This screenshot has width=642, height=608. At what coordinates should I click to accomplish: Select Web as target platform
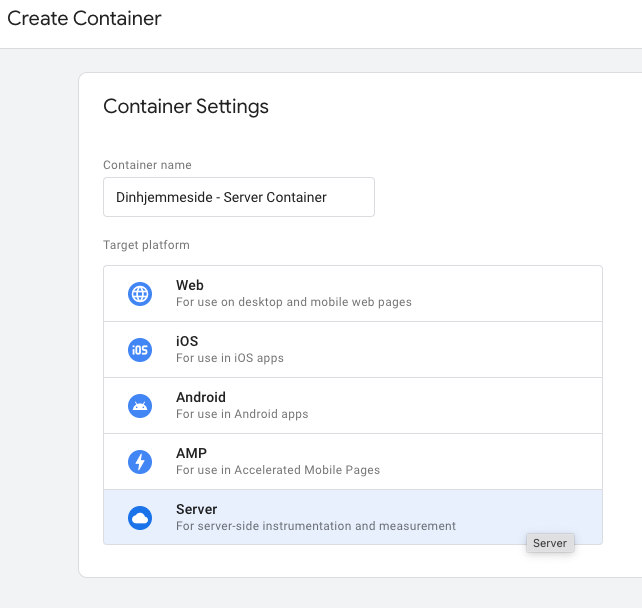(x=353, y=294)
